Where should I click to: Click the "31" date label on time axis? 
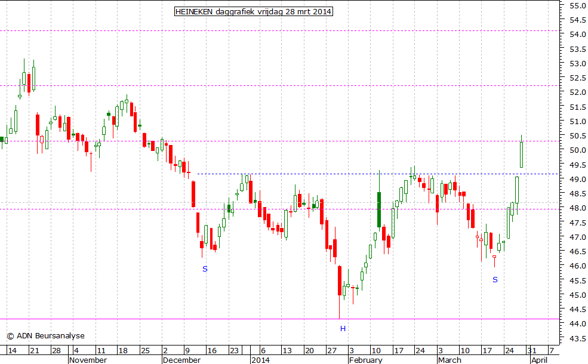[532, 351]
